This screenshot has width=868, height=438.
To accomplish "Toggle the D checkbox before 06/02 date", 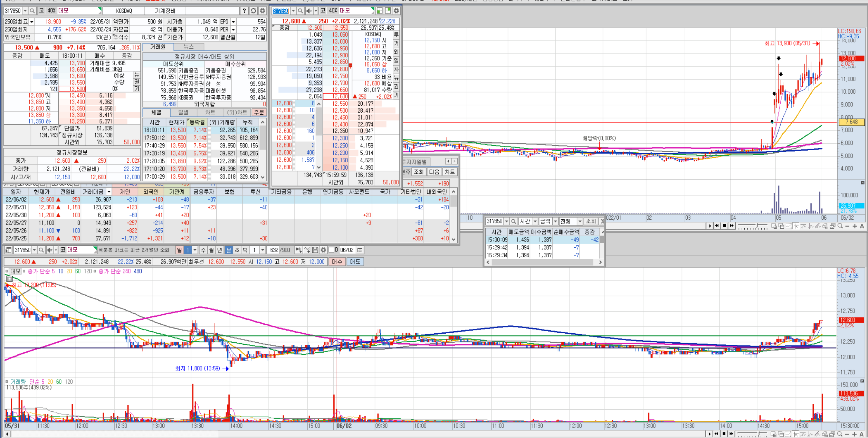I will (x=332, y=250).
